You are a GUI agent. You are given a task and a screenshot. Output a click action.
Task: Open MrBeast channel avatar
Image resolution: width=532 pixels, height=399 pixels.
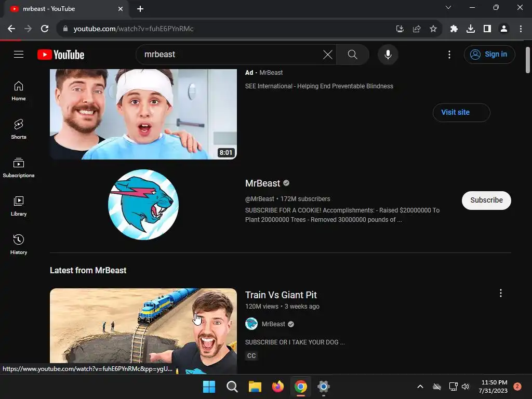tap(143, 205)
